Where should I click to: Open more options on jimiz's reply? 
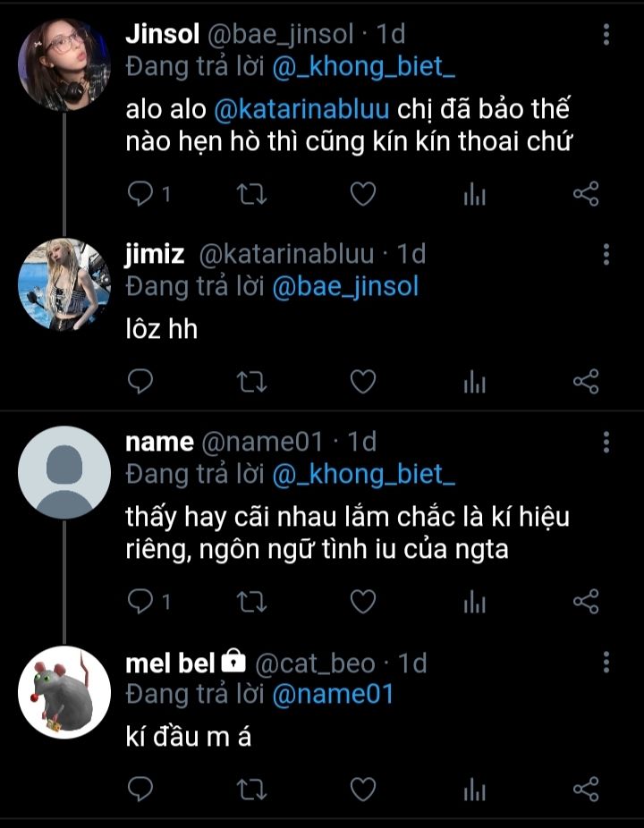coord(606,255)
